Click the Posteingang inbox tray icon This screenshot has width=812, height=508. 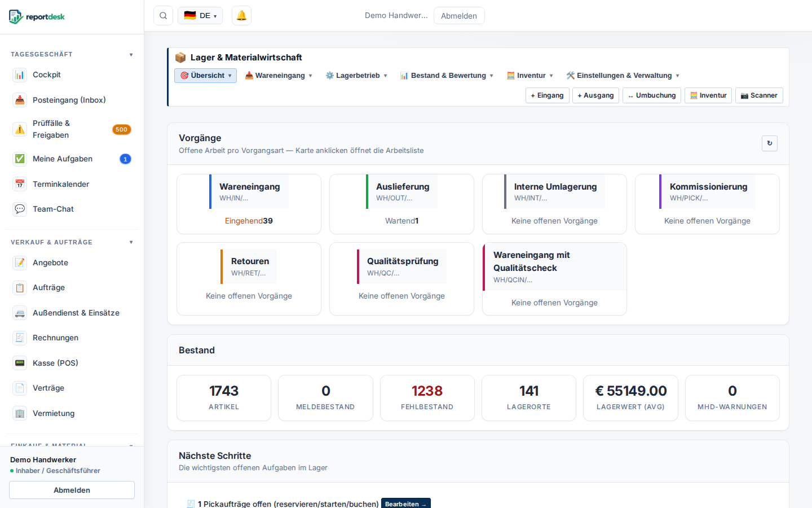[x=20, y=100]
